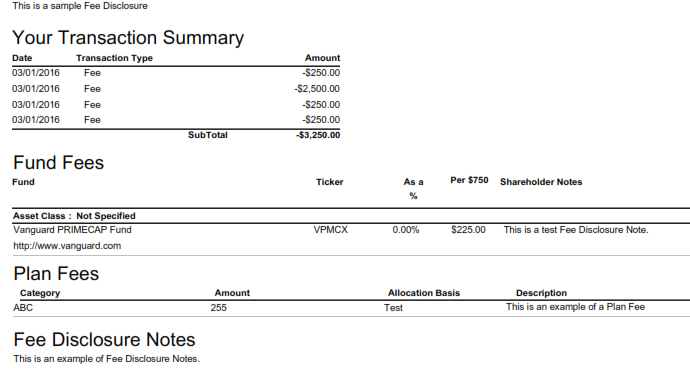This screenshot has width=690, height=369.
Task: Click the Fee Disclosure Notes heading
Action: click(104, 340)
